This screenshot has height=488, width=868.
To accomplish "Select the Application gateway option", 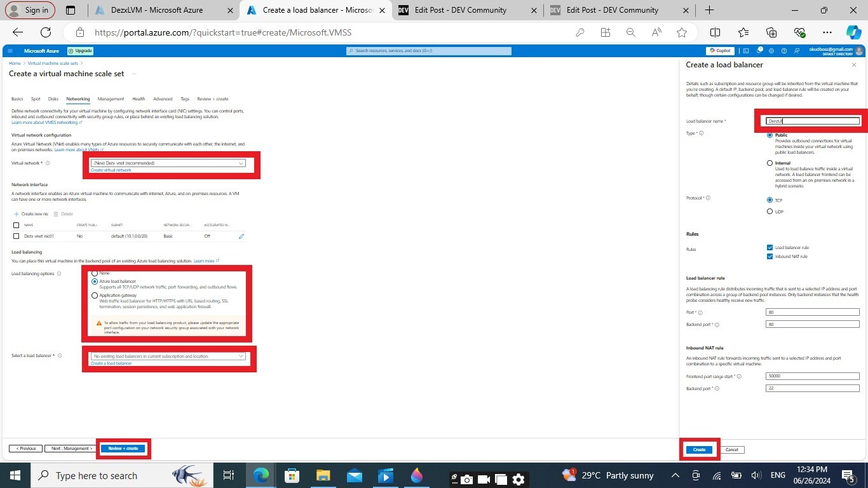I will point(95,295).
